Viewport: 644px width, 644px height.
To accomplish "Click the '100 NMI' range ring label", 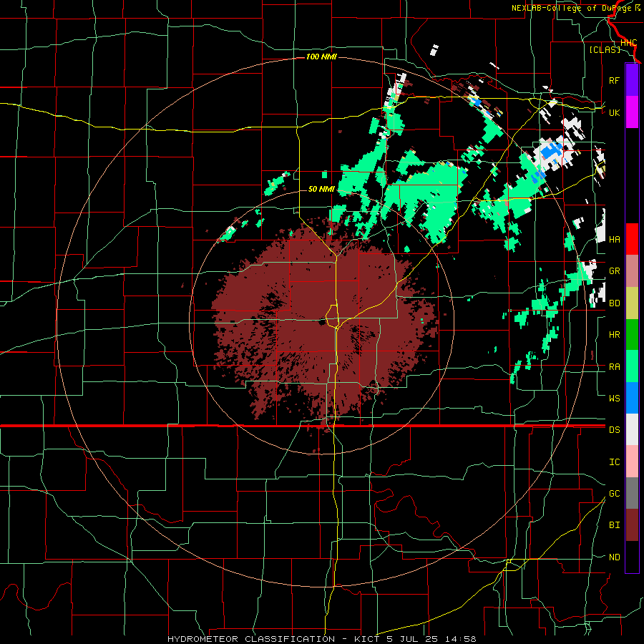I will (321, 57).
